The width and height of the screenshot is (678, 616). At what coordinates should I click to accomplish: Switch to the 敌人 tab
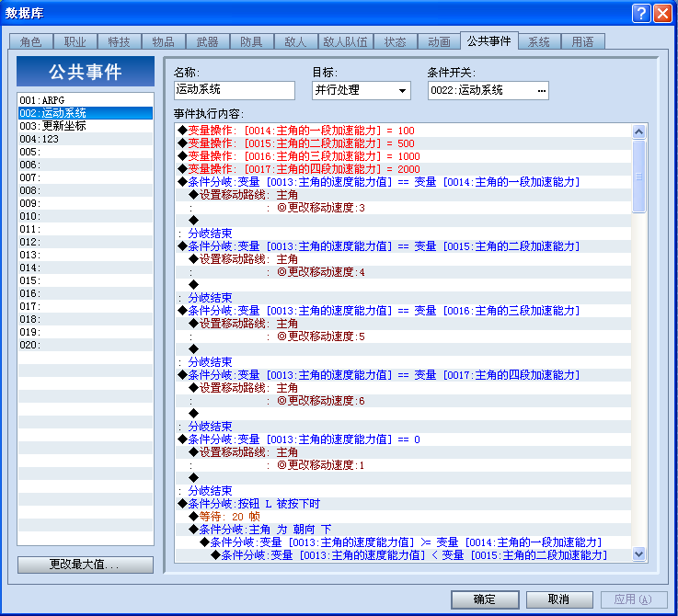click(x=295, y=42)
